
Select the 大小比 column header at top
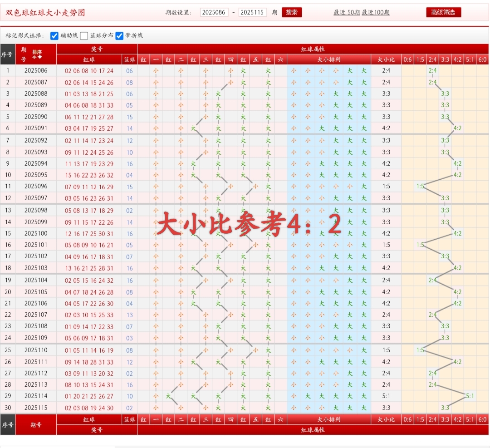click(386, 59)
